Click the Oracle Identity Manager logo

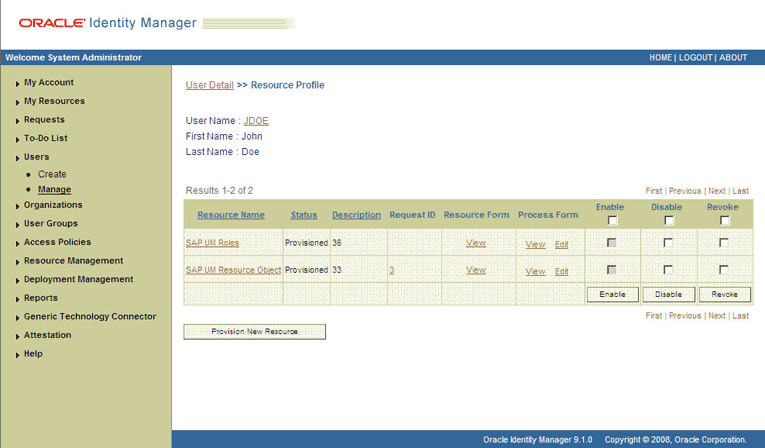[x=108, y=23]
